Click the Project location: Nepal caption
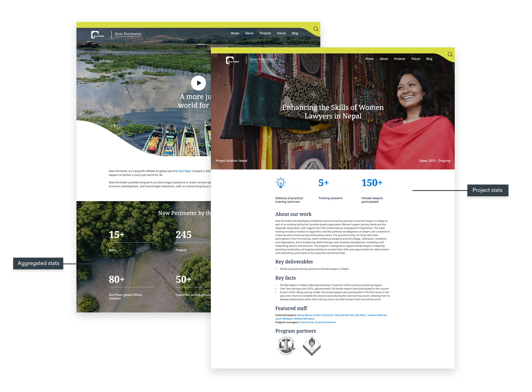This screenshot has width=532, height=392. pos(231,161)
